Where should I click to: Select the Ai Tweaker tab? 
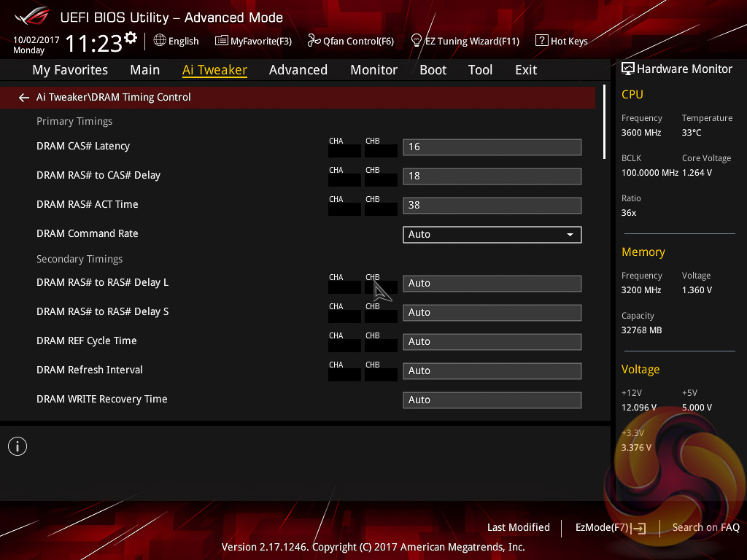point(214,70)
